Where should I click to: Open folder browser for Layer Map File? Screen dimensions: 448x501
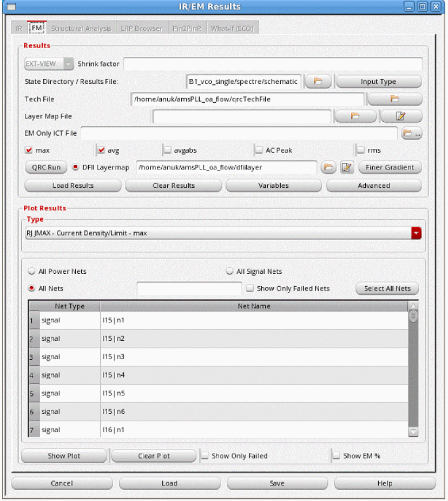tap(355, 116)
